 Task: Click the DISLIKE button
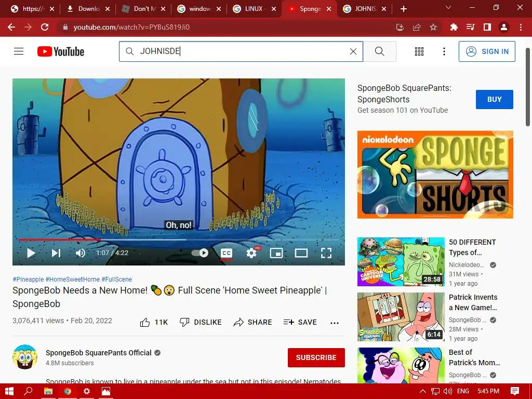pyautogui.click(x=201, y=322)
